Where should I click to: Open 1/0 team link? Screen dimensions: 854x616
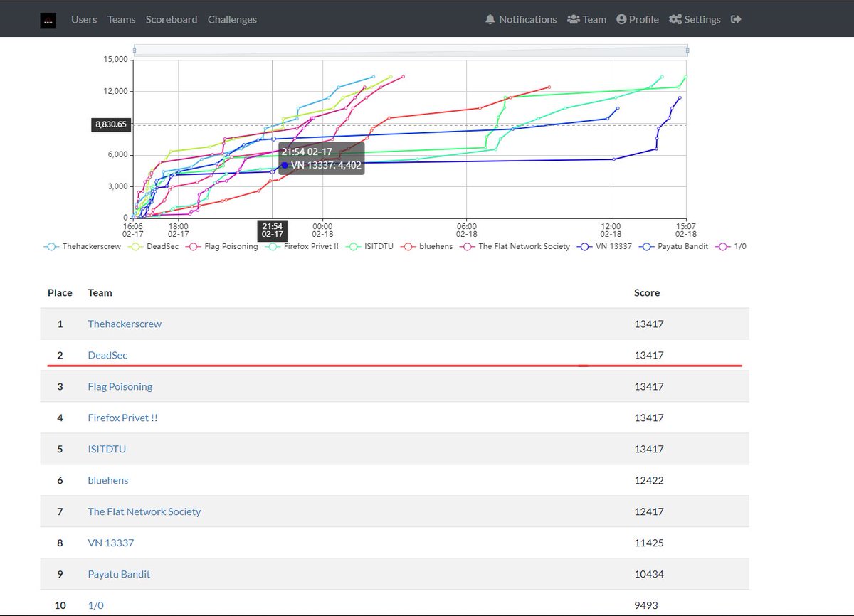point(96,605)
